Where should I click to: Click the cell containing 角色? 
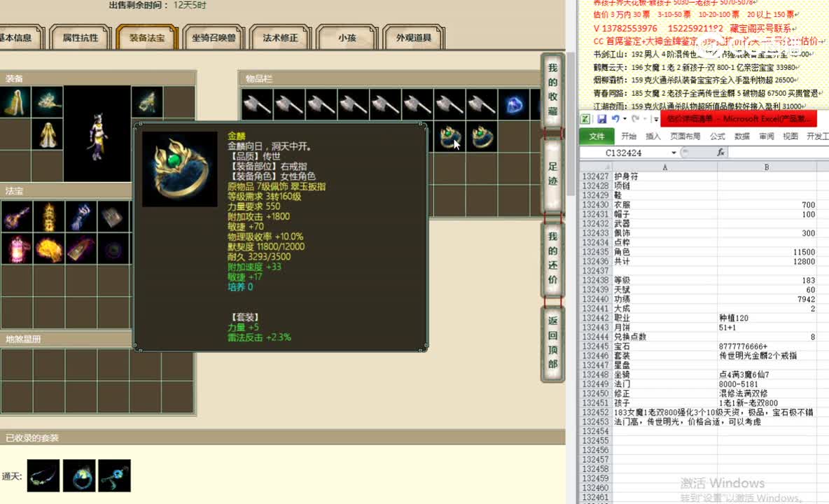(664, 252)
